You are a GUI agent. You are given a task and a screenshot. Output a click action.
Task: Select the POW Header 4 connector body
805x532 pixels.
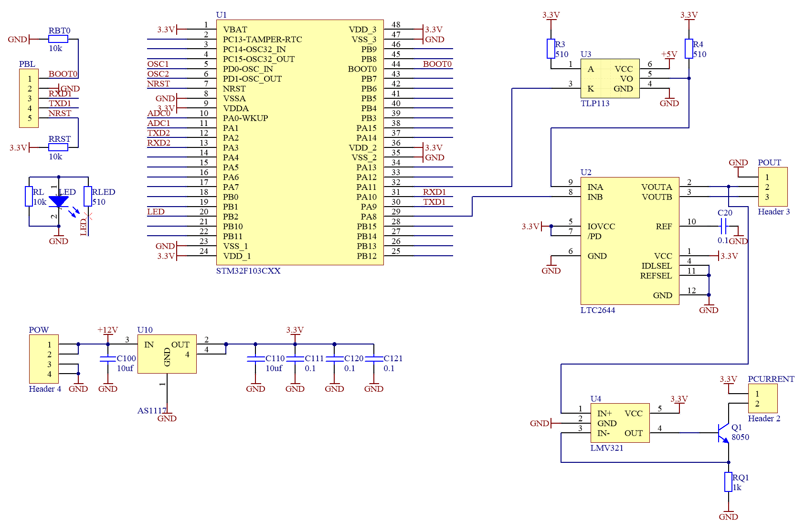[x=44, y=359]
